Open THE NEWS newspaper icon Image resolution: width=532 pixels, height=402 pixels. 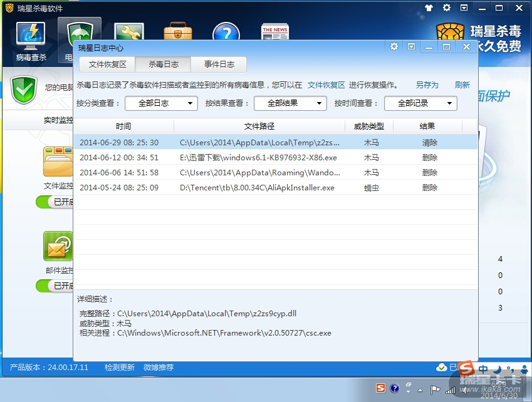pyautogui.click(x=275, y=32)
